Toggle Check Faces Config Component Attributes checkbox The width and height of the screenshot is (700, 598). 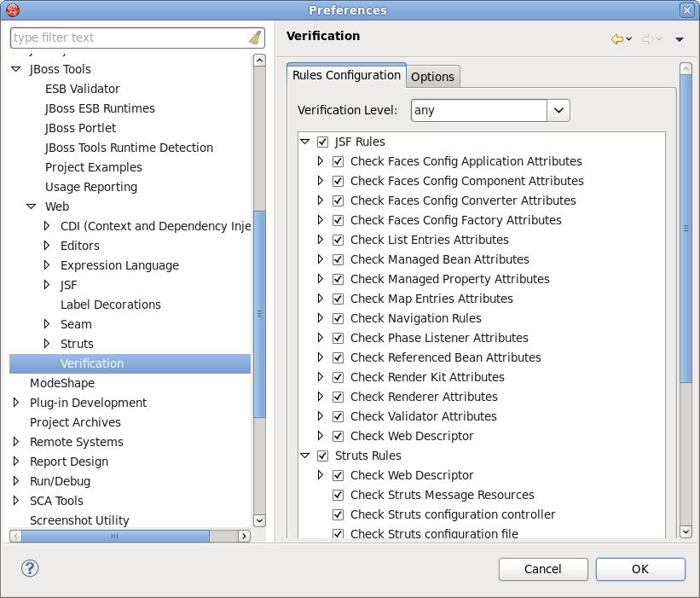338,182
